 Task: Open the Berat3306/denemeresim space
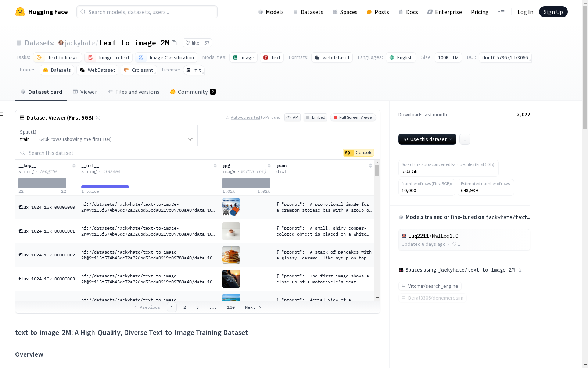[x=433, y=298]
